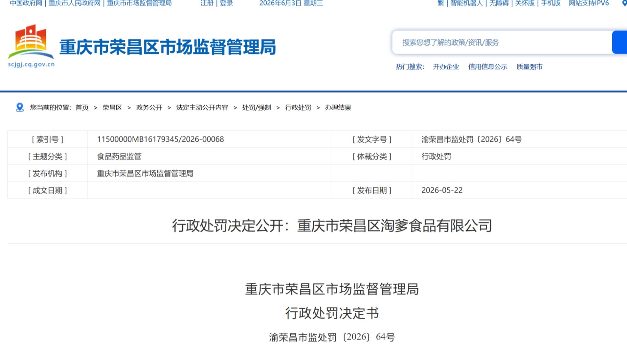Go to 处罚/强制 in the breadcrumb
Image resolution: width=627 pixels, height=364 pixels.
point(256,108)
